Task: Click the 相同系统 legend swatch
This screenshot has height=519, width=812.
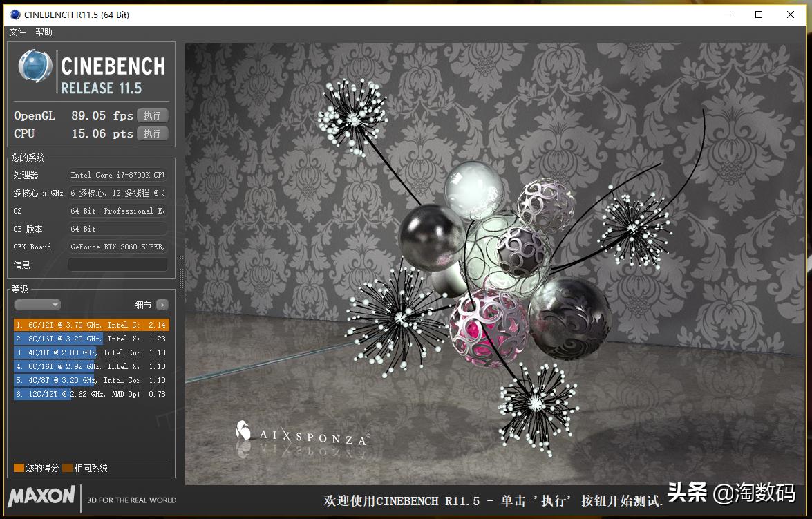Action: pos(67,468)
